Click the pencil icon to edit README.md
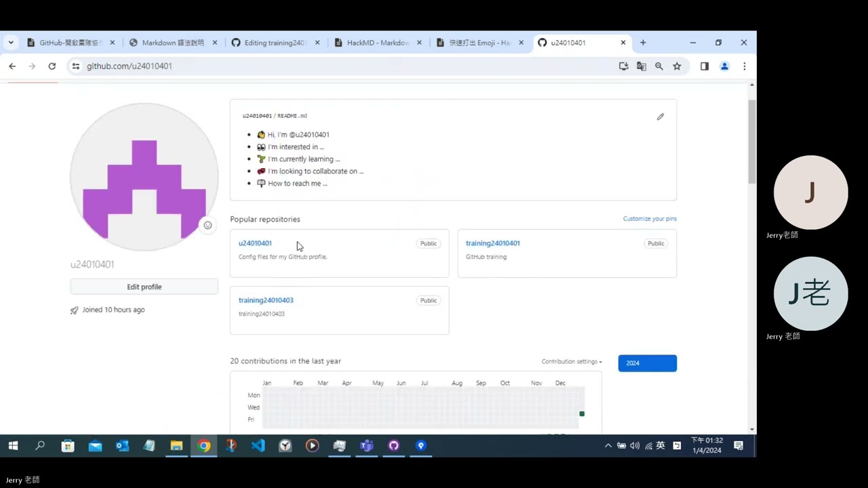Viewport: 868px width, 488px height. click(x=660, y=117)
